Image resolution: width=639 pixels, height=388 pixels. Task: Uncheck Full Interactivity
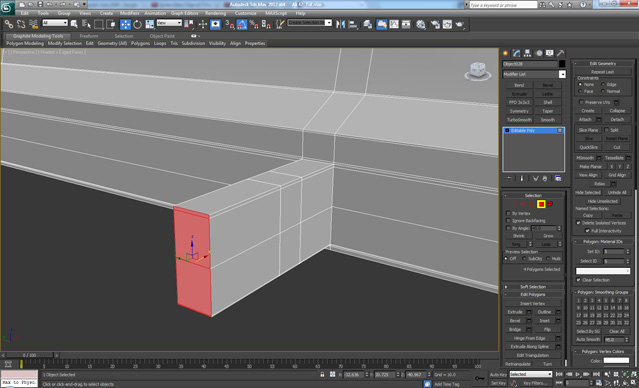(587, 231)
